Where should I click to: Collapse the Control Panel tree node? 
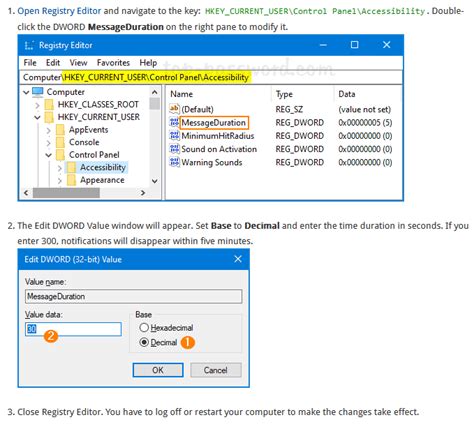(48, 155)
